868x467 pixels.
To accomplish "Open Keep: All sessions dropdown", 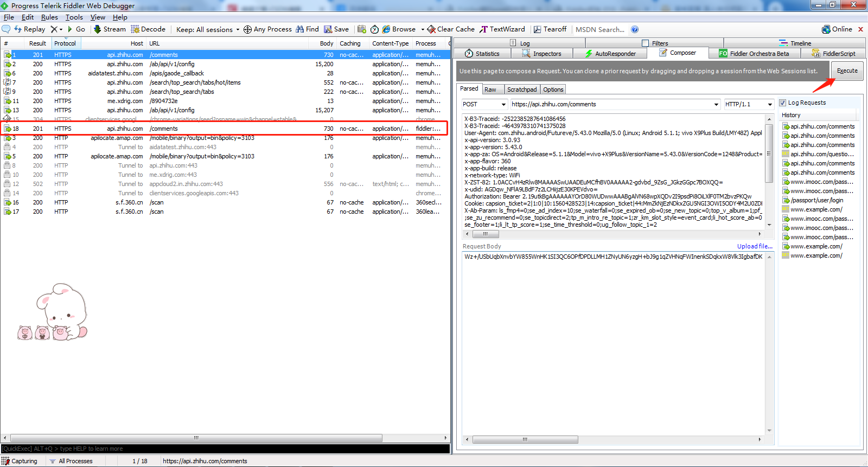I will tap(208, 29).
